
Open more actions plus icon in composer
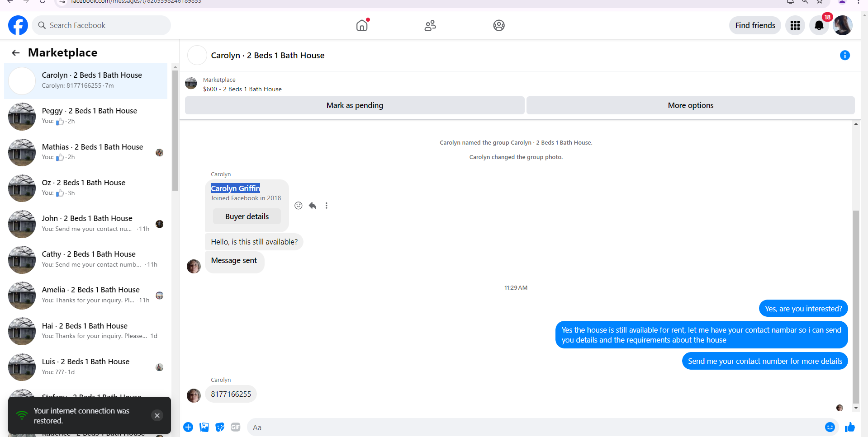(188, 427)
